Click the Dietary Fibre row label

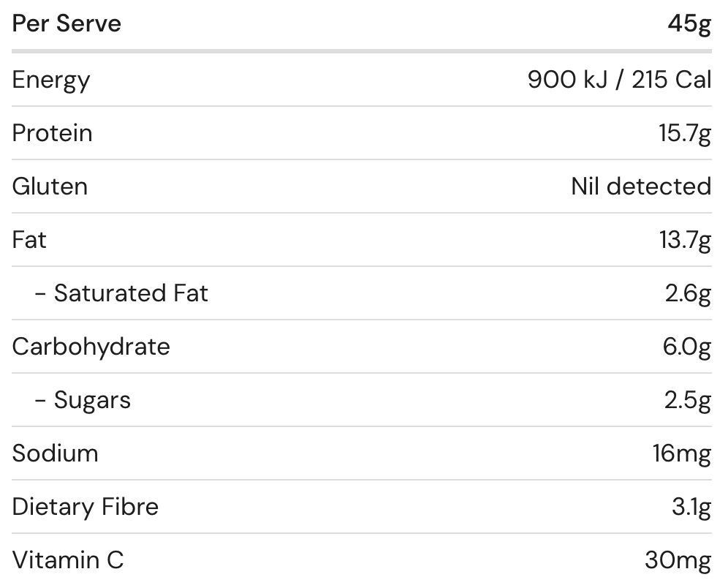tap(85, 507)
